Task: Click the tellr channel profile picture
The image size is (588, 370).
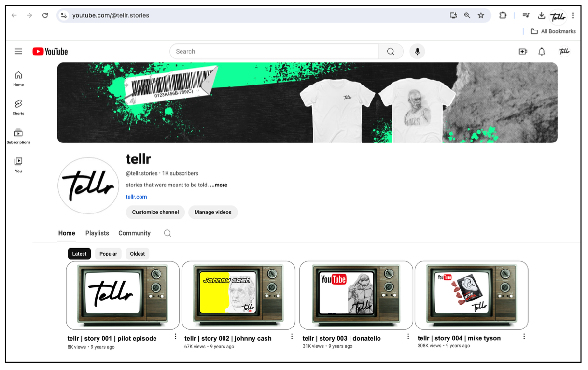Action: tap(88, 185)
